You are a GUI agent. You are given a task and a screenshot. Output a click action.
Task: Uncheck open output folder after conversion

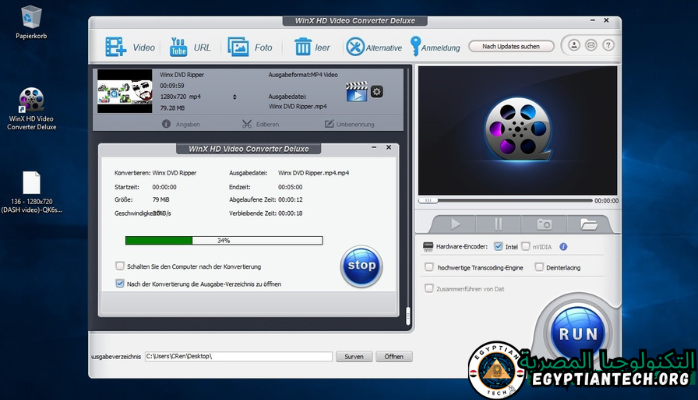[120, 283]
